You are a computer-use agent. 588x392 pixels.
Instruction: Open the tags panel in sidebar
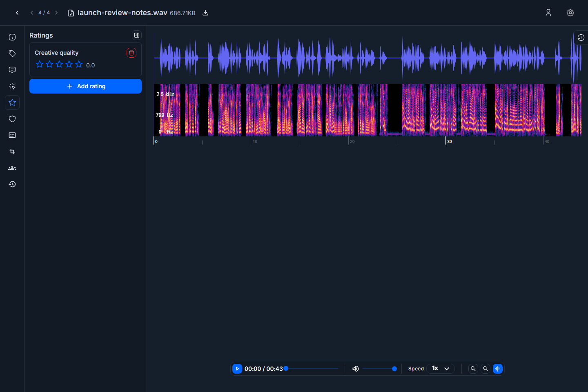pyautogui.click(x=12, y=53)
